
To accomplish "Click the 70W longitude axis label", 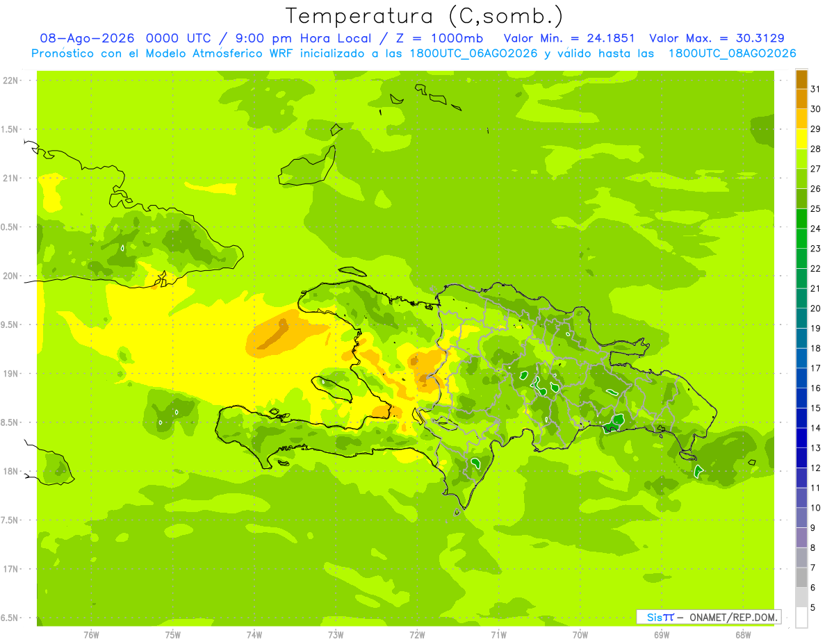I will pyautogui.click(x=580, y=635).
